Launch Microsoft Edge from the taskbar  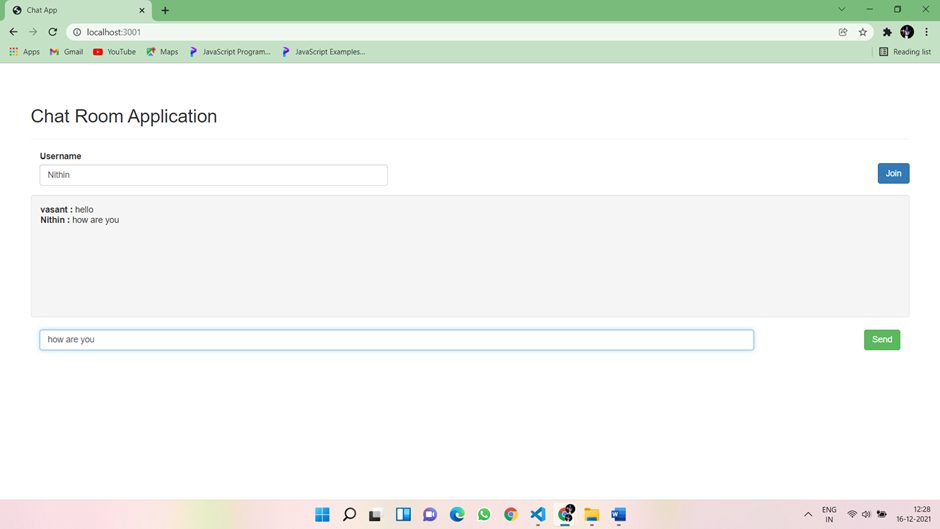[x=457, y=515]
